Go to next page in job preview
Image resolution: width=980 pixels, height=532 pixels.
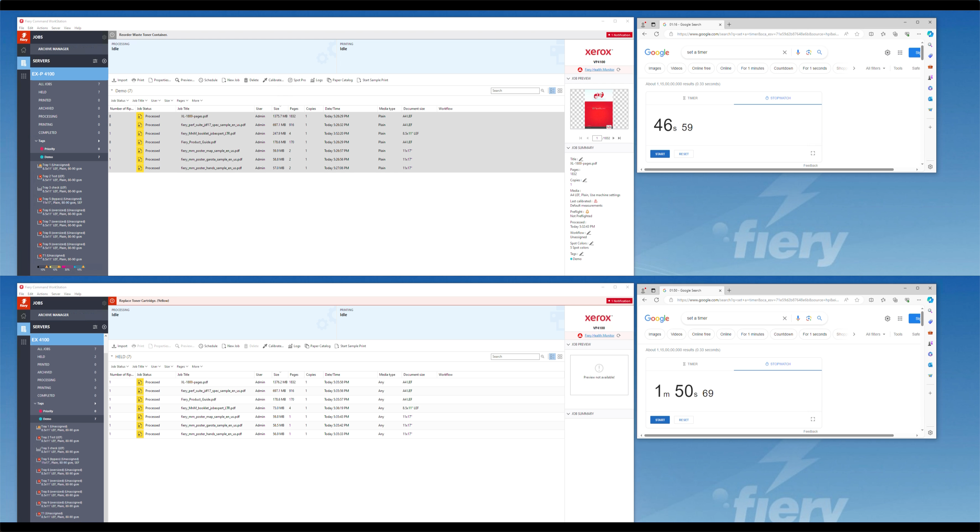coord(613,138)
